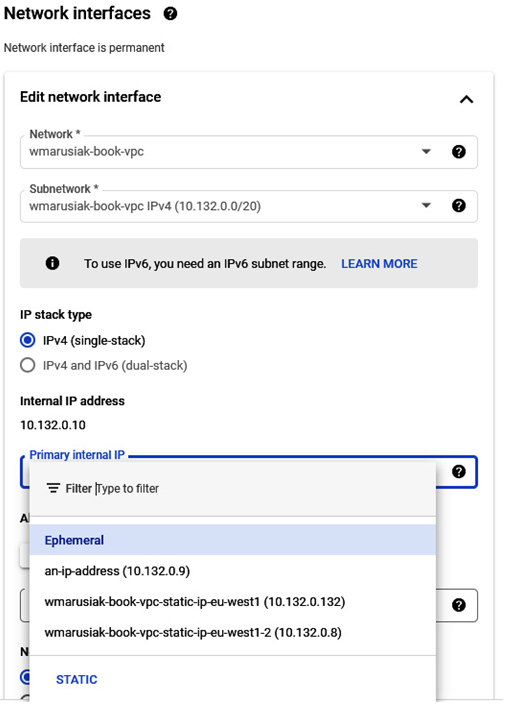This screenshot has width=505, height=710.
Task: Click the filter icon in dropdown list
Action: click(x=53, y=488)
